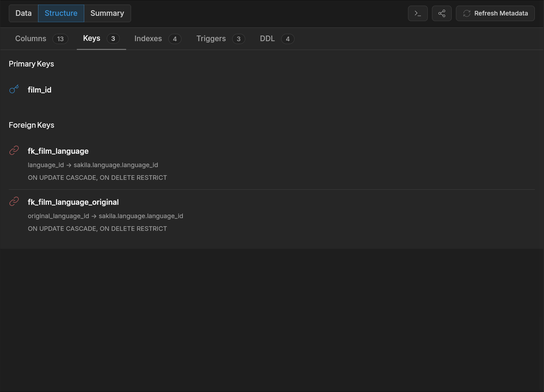The width and height of the screenshot is (544, 392).
Task: Select fk_film_language_original foreign key name
Action: point(73,202)
